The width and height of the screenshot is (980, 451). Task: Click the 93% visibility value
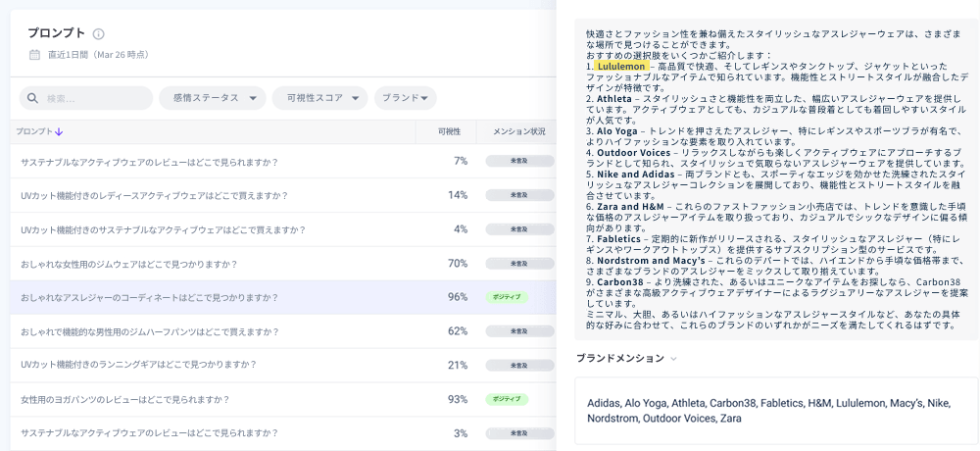tap(458, 399)
